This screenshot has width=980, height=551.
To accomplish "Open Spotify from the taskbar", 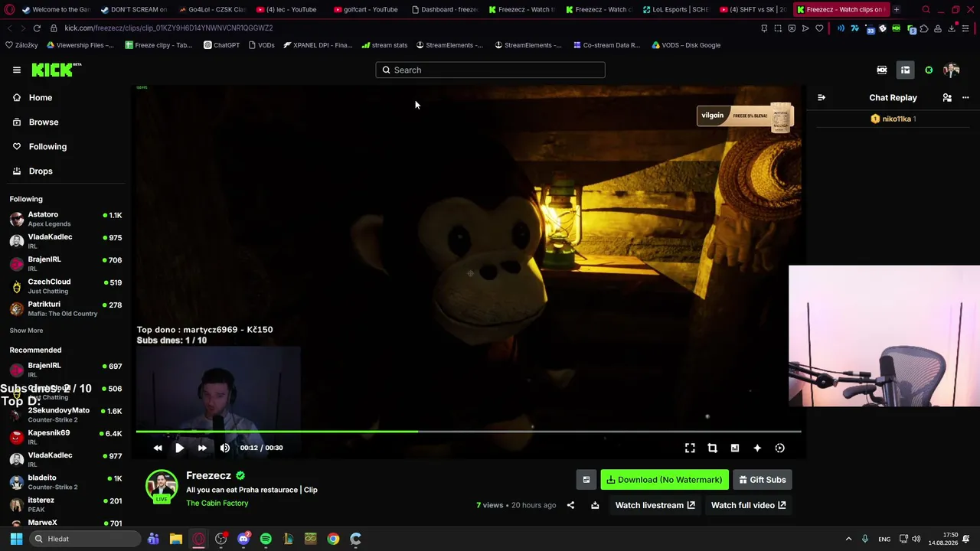I will tap(266, 539).
